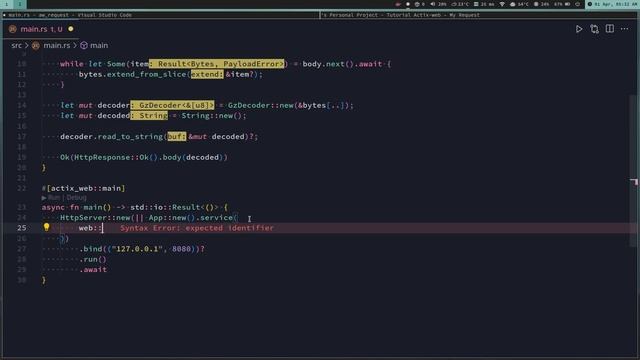The width and height of the screenshot is (640, 360).
Task: Focus the Tutorial Actix-web window title tab
Action: click(x=478, y=15)
